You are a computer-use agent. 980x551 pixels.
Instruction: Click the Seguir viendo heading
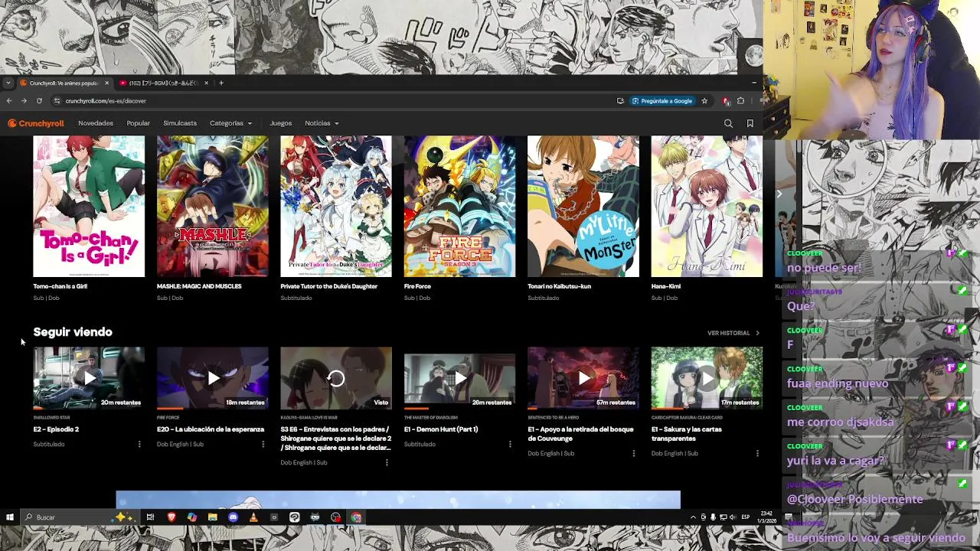coord(73,332)
